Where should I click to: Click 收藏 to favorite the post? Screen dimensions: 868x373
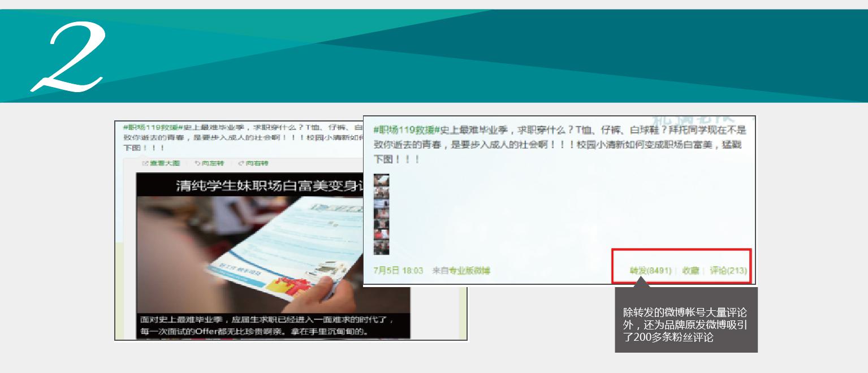tap(690, 271)
